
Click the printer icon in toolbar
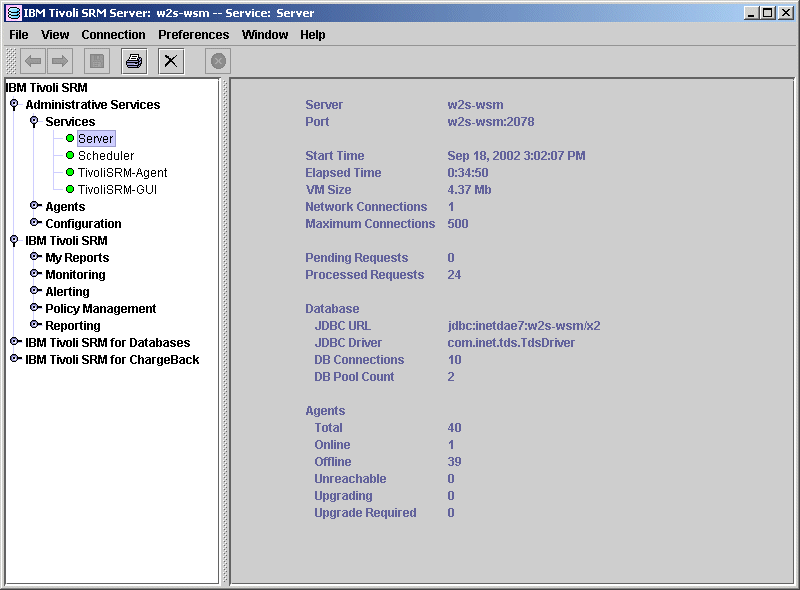point(134,61)
